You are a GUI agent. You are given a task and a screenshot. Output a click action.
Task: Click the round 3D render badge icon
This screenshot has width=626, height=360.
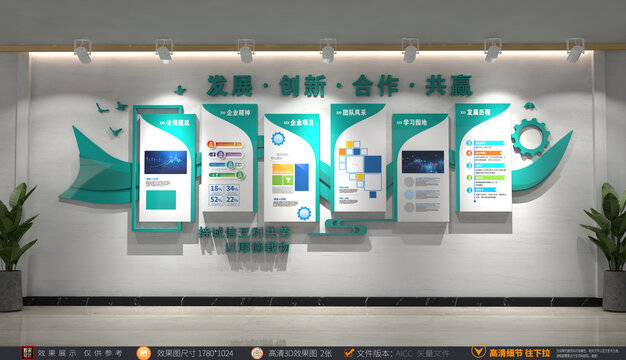coord(257,353)
